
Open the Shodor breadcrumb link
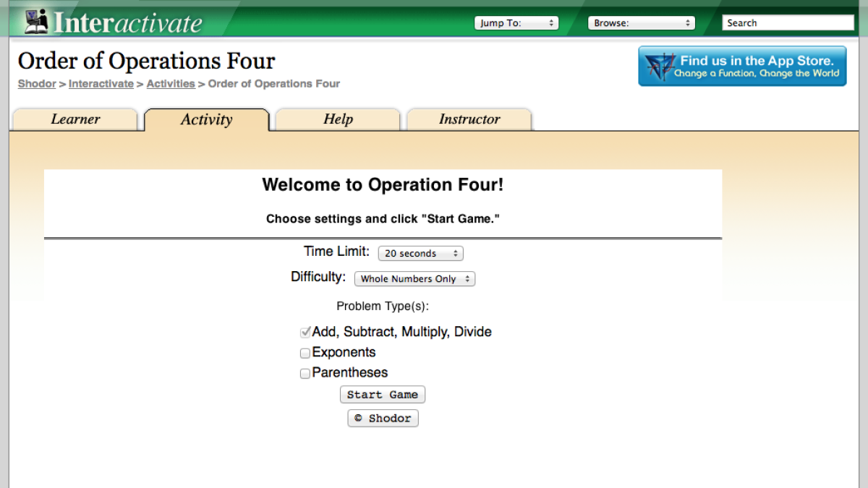pyautogui.click(x=36, y=84)
